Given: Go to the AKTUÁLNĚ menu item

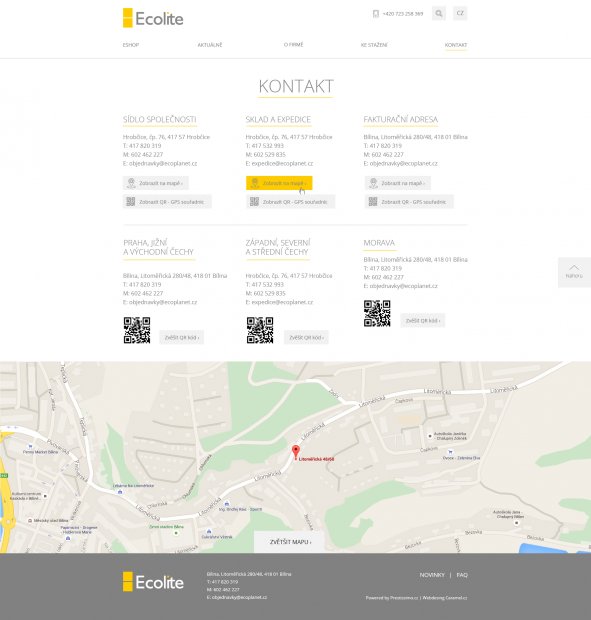Looking at the screenshot, I should (210, 45).
